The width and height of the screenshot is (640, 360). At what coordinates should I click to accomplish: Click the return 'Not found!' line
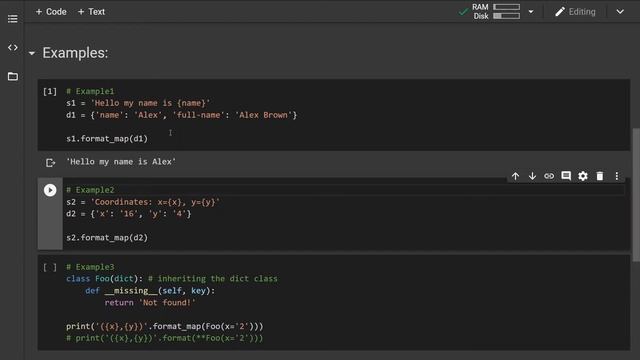[x=150, y=302]
